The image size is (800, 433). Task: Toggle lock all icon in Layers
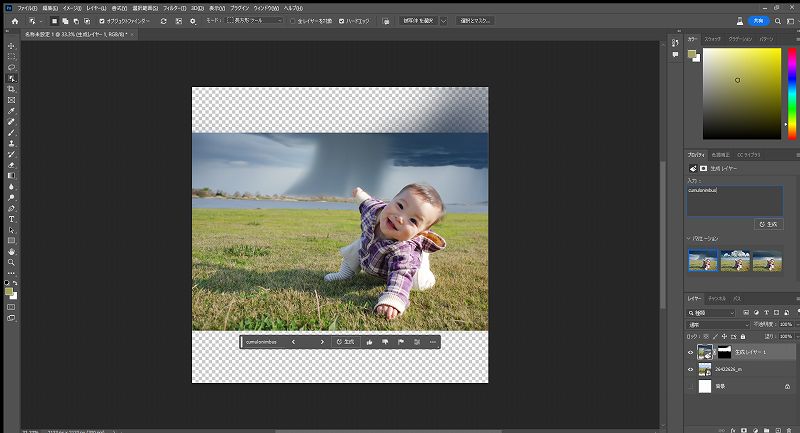pos(743,337)
